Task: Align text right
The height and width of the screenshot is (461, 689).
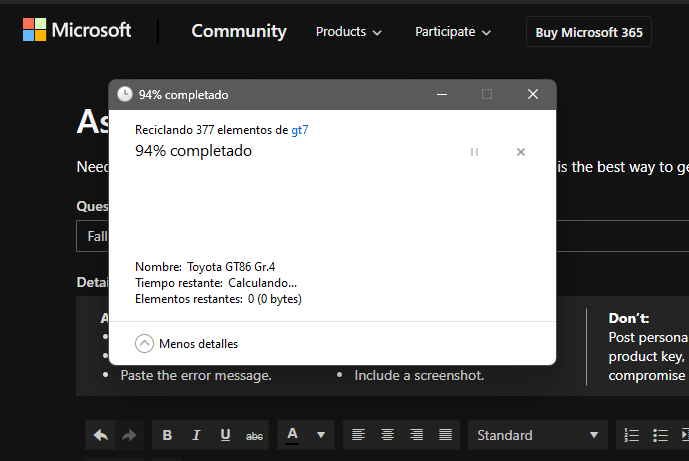Action: pos(416,435)
